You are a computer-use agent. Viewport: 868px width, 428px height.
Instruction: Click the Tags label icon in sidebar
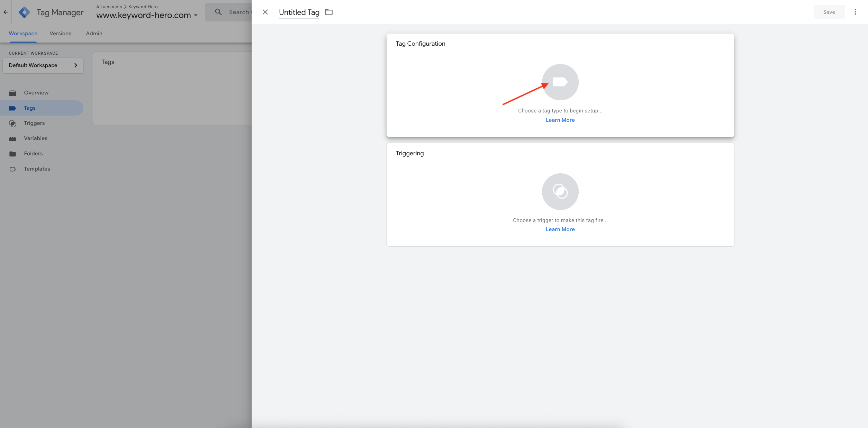coord(12,108)
